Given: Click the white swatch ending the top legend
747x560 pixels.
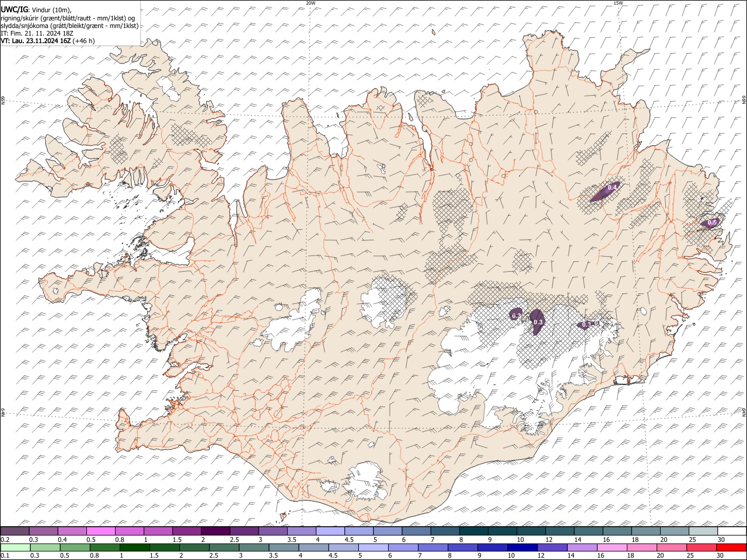Looking at the screenshot, I should pyautogui.click(x=731, y=531).
